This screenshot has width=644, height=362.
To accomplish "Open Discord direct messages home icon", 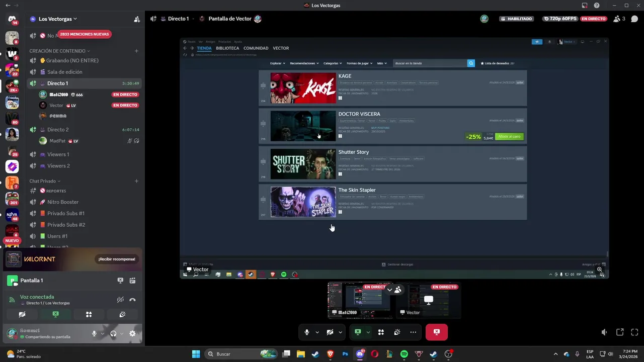I will coord(12,19).
